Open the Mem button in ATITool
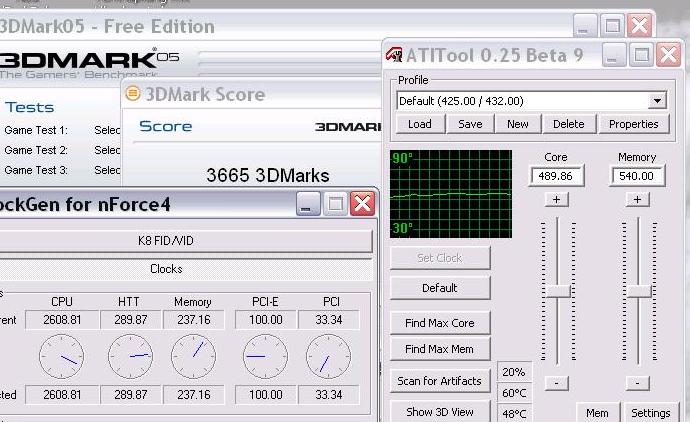The image size is (690, 422). click(x=597, y=413)
